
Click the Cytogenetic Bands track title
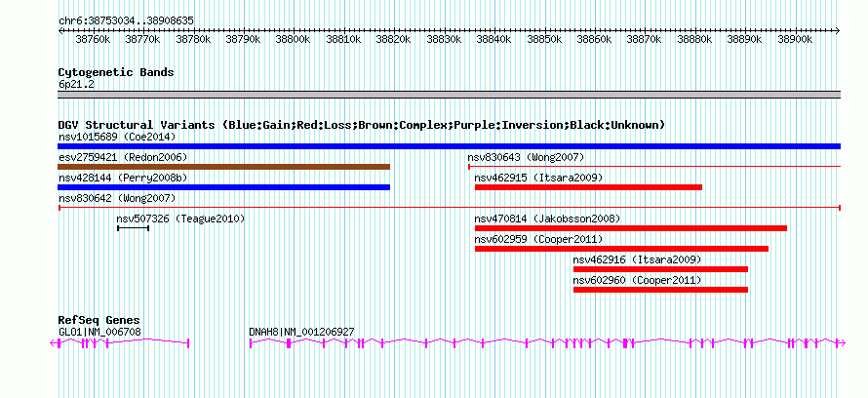click(x=116, y=72)
